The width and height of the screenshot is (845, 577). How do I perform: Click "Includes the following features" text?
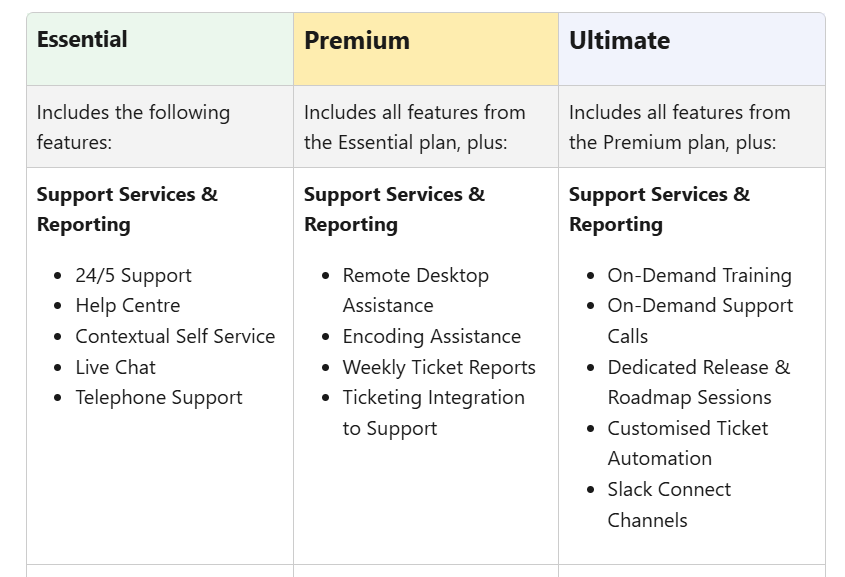click(x=133, y=127)
